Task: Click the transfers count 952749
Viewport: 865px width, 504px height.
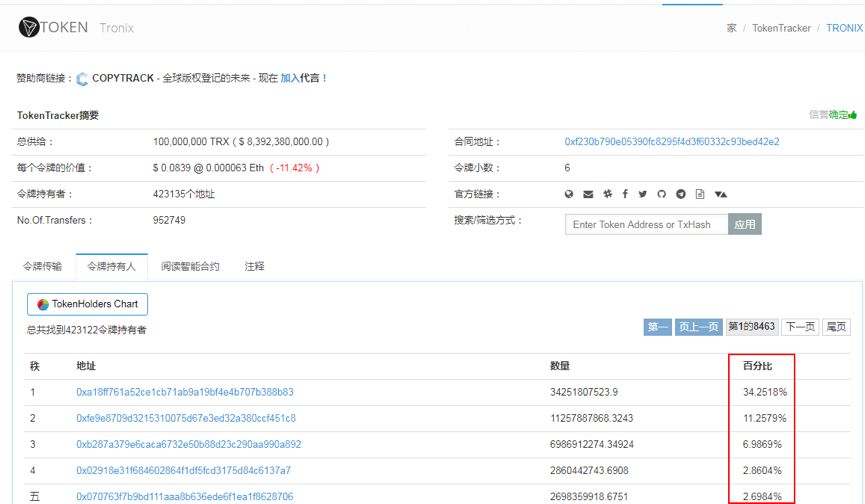Action: tap(169, 220)
